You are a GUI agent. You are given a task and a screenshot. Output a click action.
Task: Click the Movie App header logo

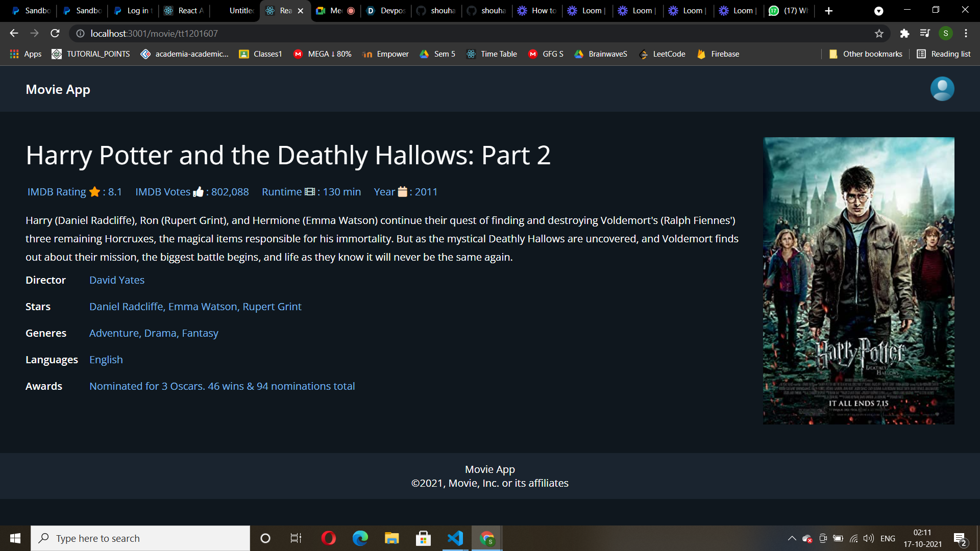pyautogui.click(x=58, y=89)
